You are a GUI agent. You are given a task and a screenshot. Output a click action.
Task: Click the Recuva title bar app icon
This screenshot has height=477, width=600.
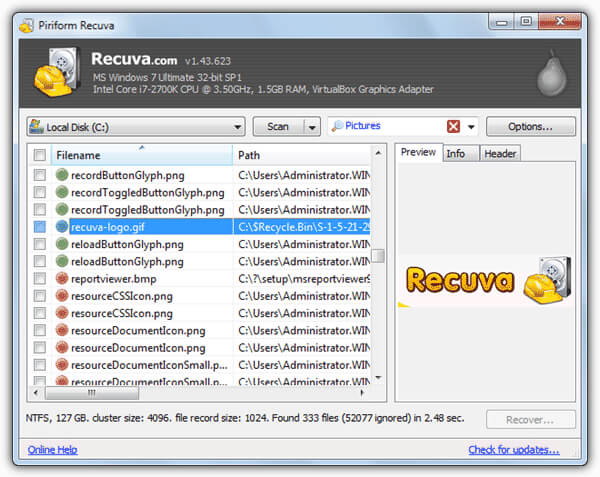(x=26, y=25)
